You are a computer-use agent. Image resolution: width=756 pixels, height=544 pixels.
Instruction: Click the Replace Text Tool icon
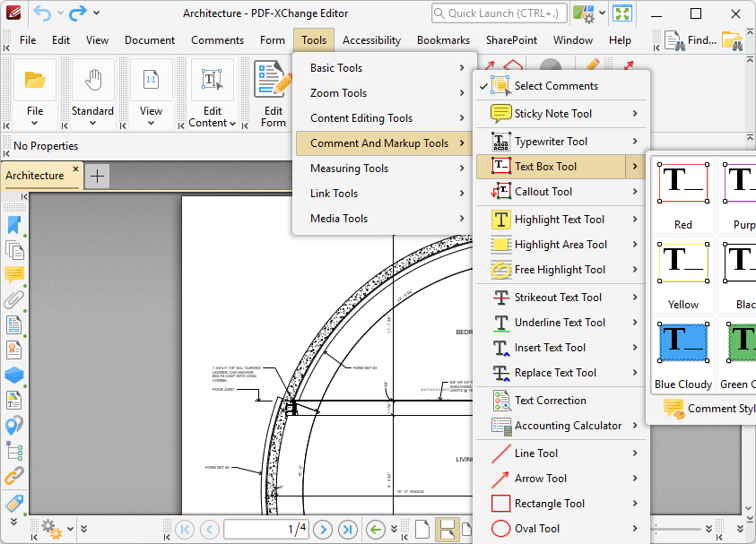501,373
